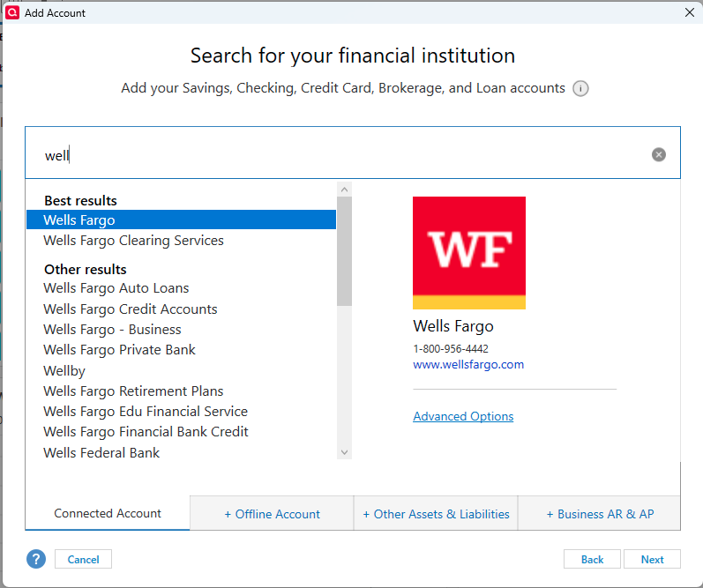Click the results list scroll up arrow

344,190
